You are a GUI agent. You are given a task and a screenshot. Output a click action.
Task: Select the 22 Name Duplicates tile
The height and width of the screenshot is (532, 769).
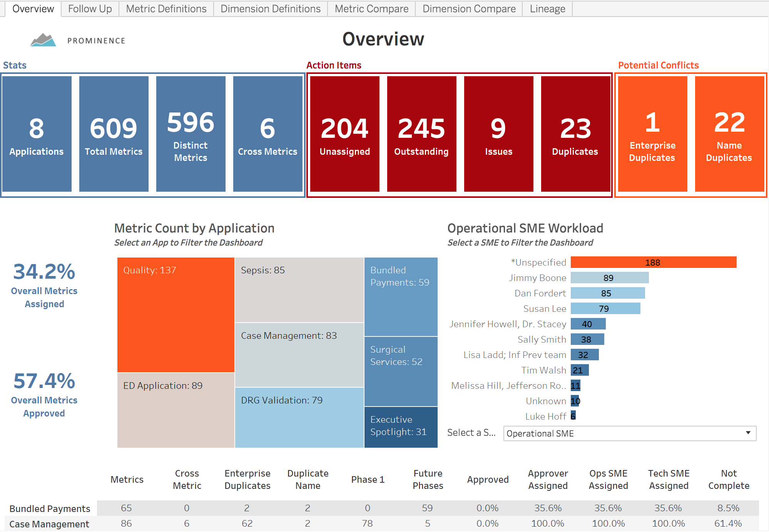(729, 134)
